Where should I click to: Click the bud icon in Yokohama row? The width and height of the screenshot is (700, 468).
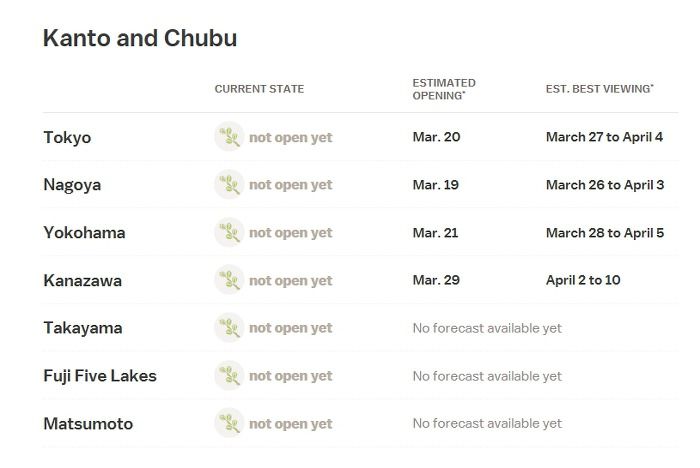click(229, 232)
